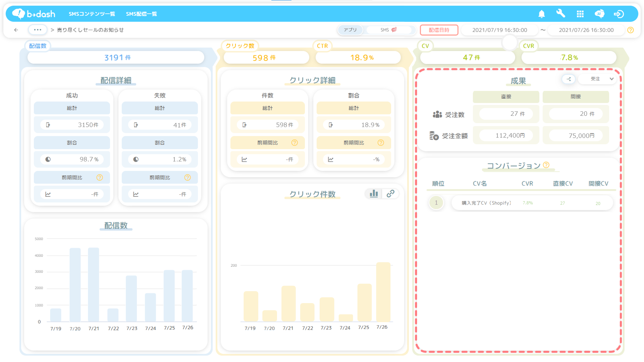644x362 pixels.
Task: Click the 7/26 bar in クリック件数 chart
Action: coord(383,292)
